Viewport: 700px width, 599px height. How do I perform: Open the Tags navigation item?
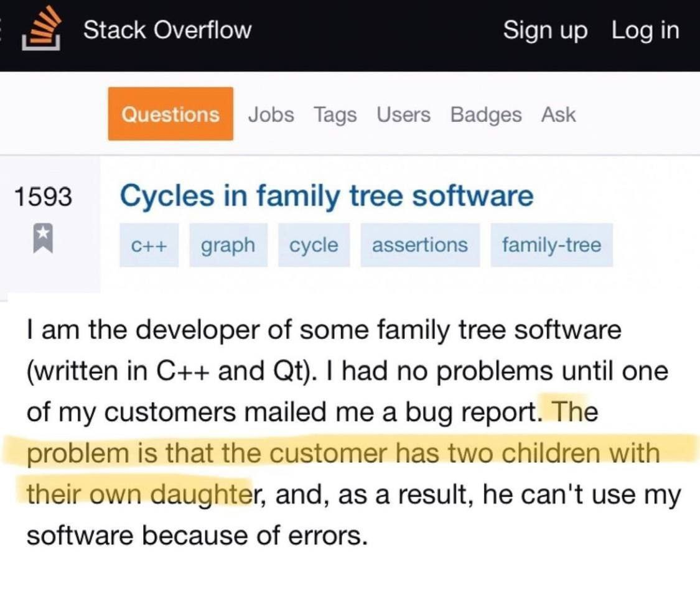[x=335, y=115]
